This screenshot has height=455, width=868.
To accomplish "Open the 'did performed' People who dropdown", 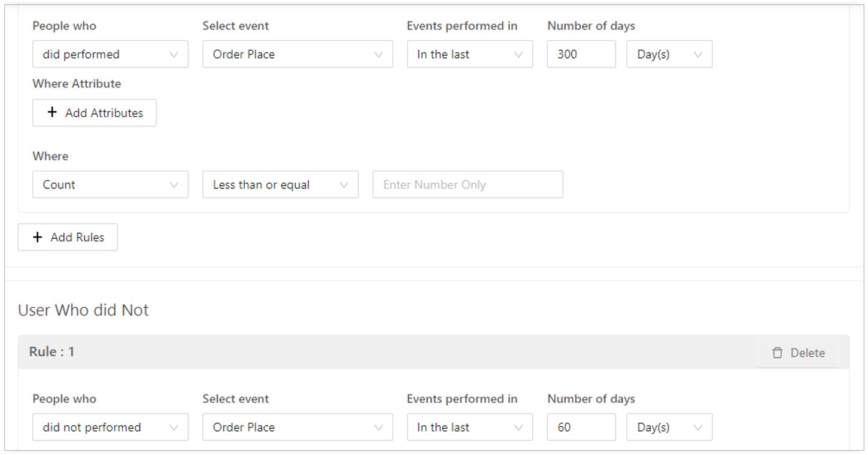I will pos(110,54).
